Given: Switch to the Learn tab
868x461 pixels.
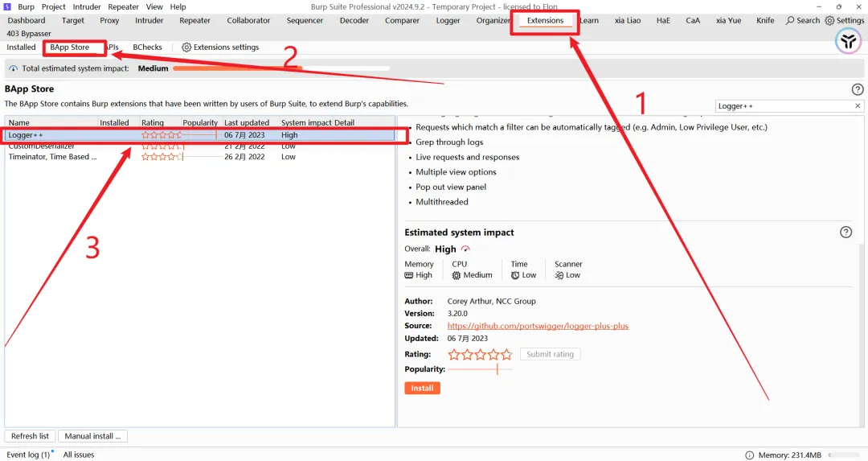Looking at the screenshot, I should [590, 20].
